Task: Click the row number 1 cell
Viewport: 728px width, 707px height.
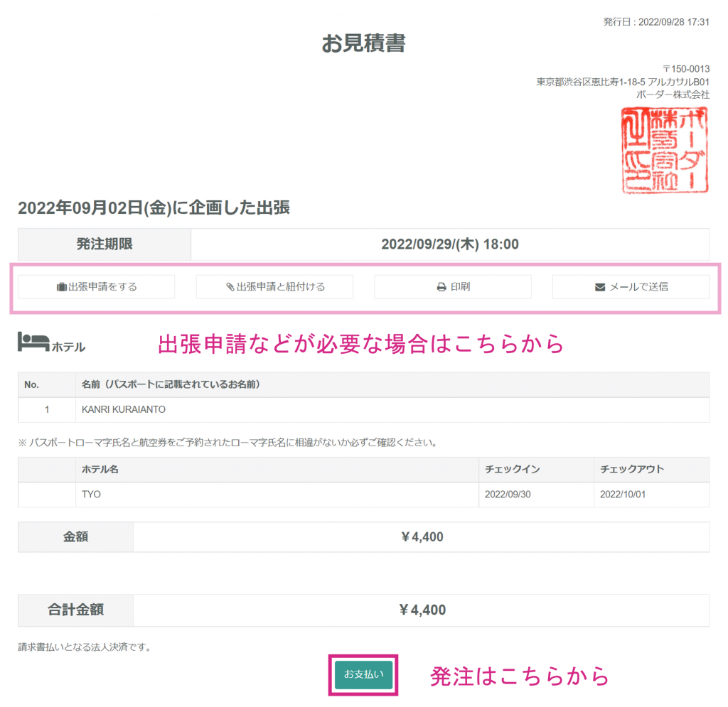Action: (47, 409)
